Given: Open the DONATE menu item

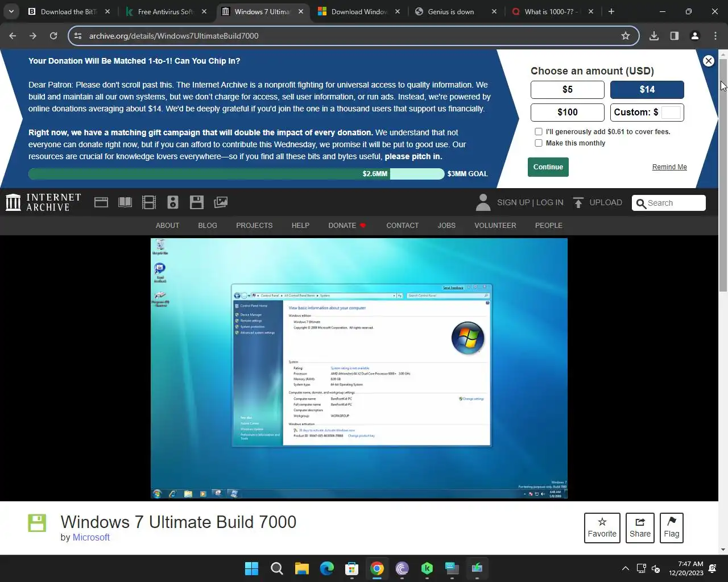Looking at the screenshot, I should coord(347,226).
